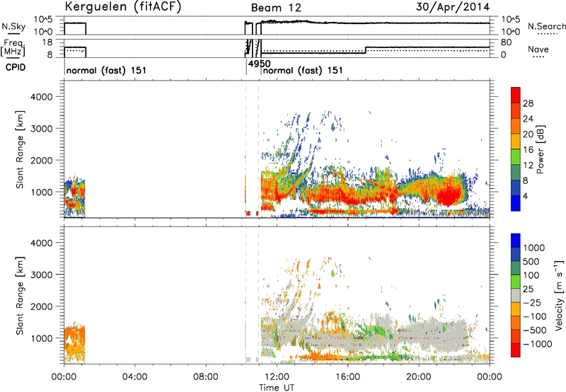Click the 'Freq. [MHz]' label
Viewport: 566px width, 392px height.
pos(13,48)
